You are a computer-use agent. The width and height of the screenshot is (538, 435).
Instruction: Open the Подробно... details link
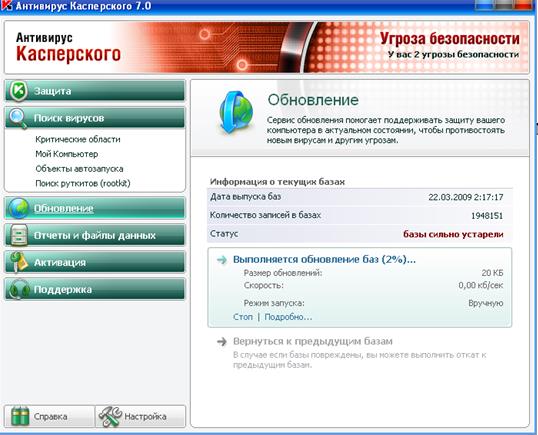(288, 317)
